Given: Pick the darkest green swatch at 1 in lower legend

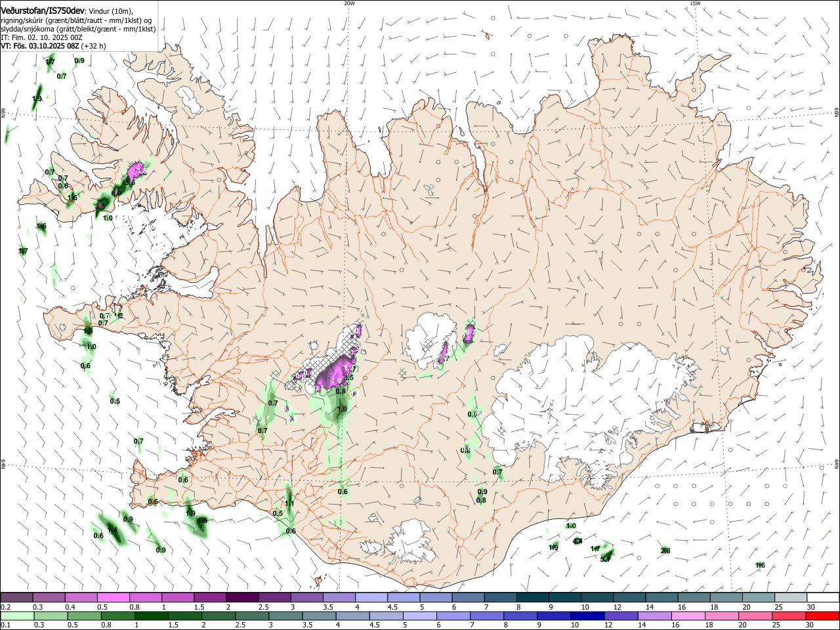Looking at the screenshot, I should [151, 616].
